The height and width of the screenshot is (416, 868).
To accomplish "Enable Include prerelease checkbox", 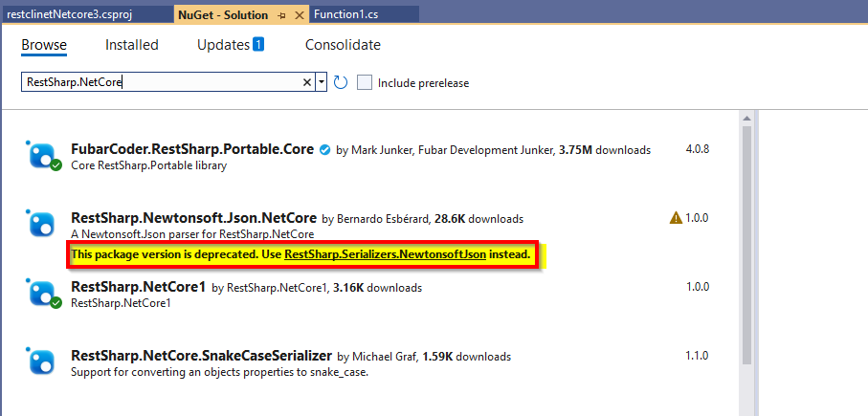I will point(365,83).
